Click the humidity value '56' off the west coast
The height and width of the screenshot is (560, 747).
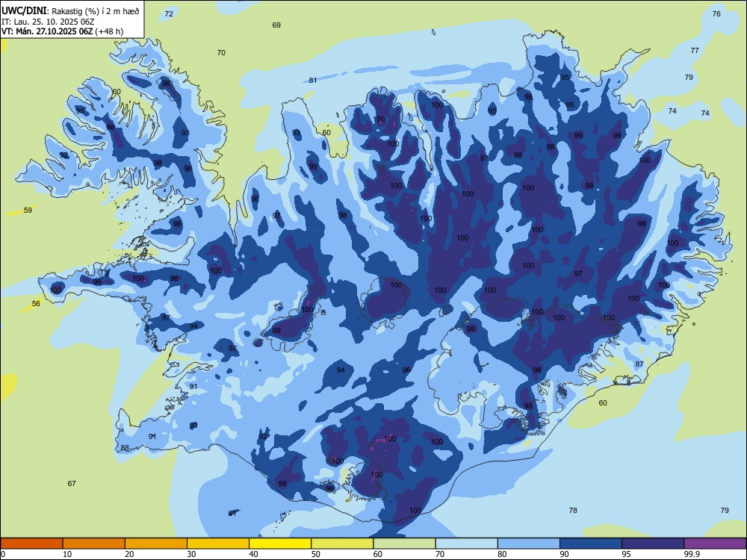click(36, 303)
